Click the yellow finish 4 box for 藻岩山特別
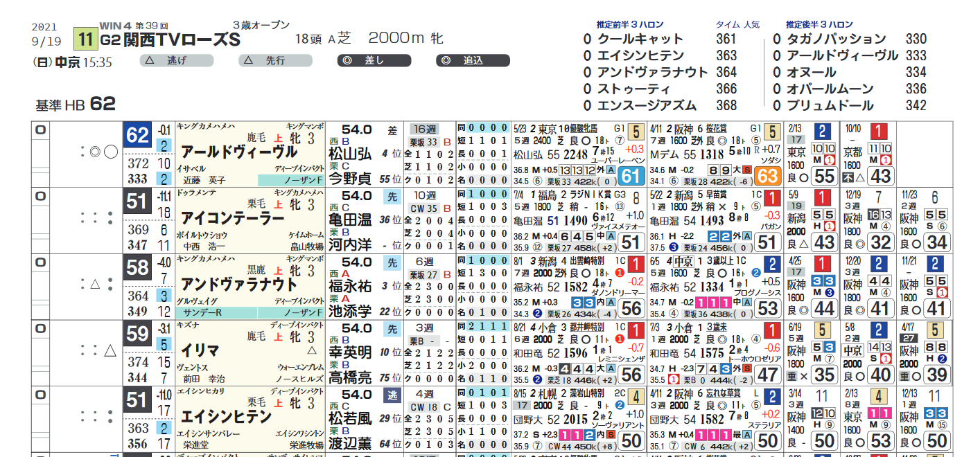The height and width of the screenshot is (457, 980). click(636, 397)
